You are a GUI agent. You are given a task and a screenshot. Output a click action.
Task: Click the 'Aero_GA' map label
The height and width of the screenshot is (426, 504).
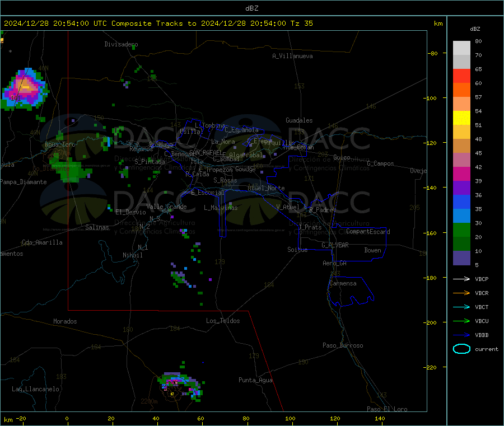(334, 263)
